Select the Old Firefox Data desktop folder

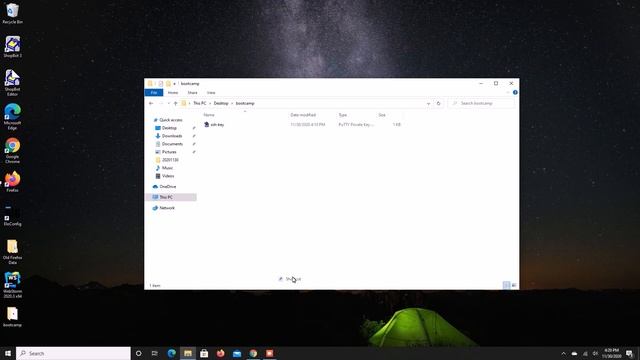[x=12, y=251]
